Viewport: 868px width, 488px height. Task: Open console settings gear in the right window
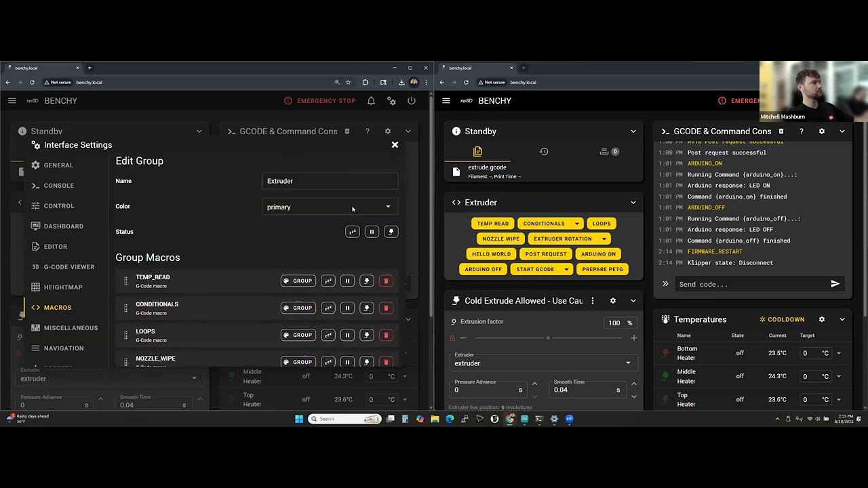822,131
